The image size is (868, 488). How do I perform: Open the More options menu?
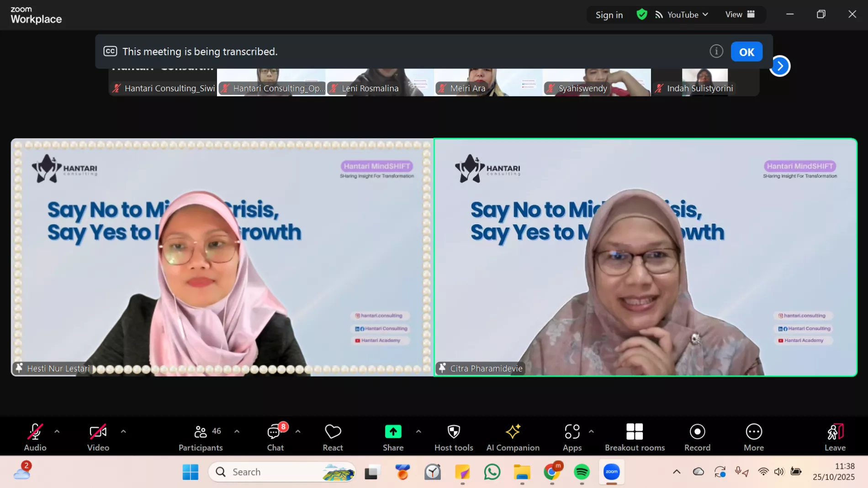pos(753,436)
